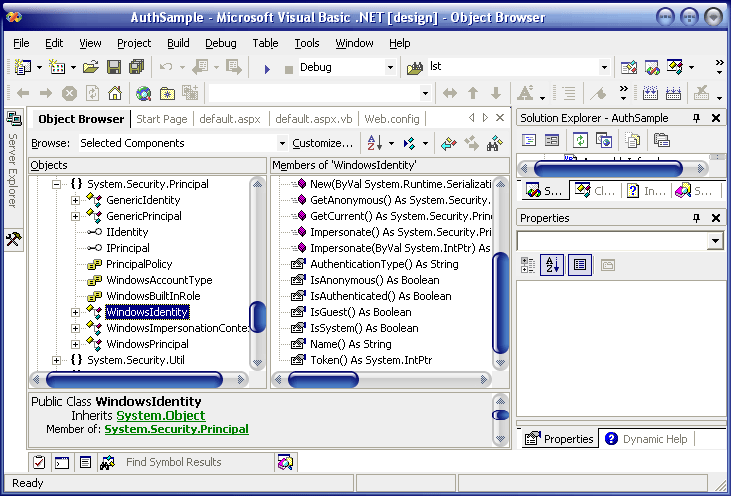Click the Find Symbol binoculars icon
This screenshot has width=731, height=496.
[x=493, y=143]
